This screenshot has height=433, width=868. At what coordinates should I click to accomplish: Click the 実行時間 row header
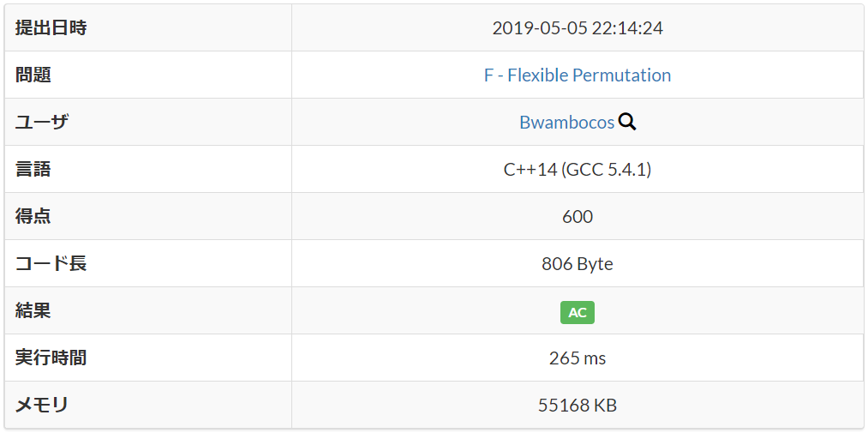(51, 358)
